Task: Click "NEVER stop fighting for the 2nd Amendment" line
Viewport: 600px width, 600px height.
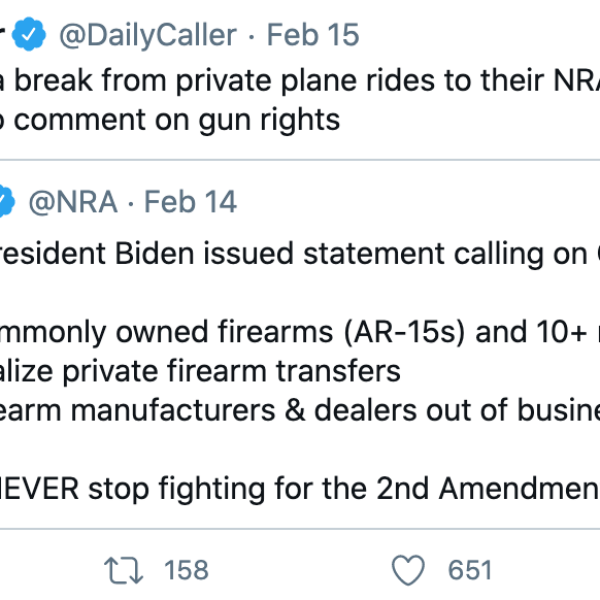Action: [300, 489]
